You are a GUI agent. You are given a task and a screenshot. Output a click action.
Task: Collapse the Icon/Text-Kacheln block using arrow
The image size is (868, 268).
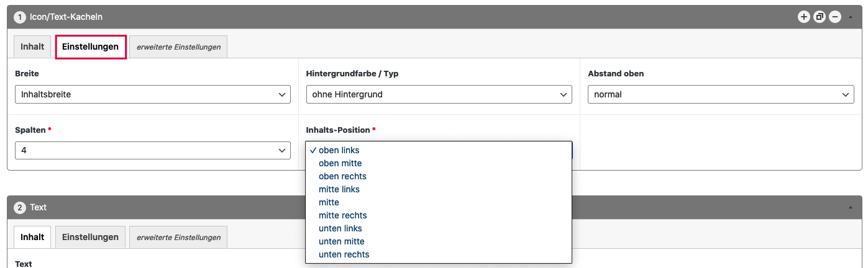click(x=851, y=17)
